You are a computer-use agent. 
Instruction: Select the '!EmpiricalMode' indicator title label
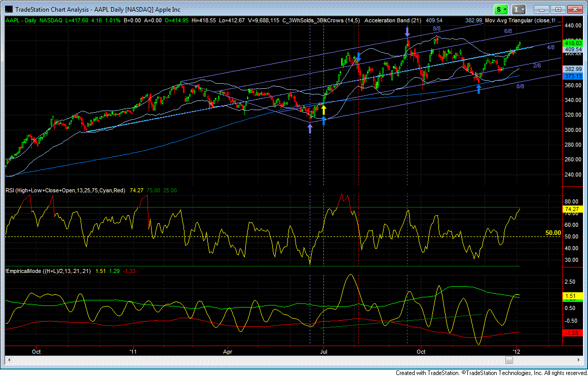[x=48, y=271]
